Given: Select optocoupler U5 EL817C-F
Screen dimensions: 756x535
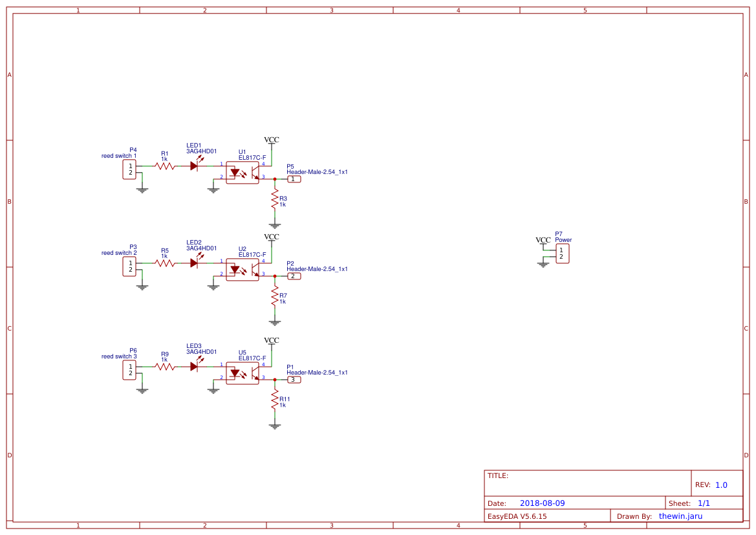Looking at the screenshot, I should pyautogui.click(x=242, y=374).
